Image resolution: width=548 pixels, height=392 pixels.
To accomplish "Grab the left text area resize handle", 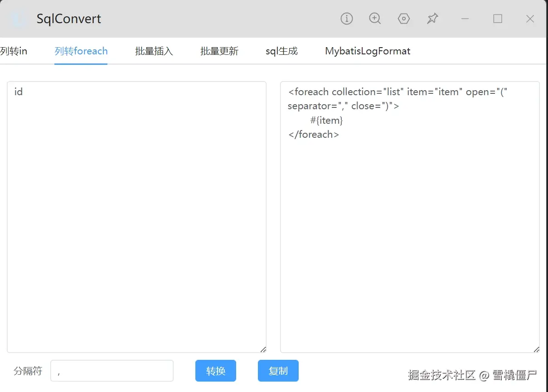I will [x=263, y=349].
